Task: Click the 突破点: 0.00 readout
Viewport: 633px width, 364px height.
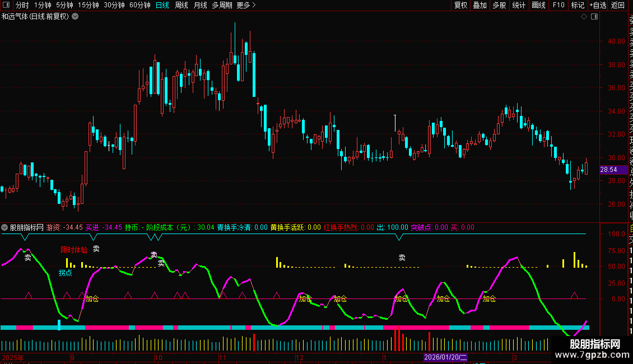Action: [430, 227]
